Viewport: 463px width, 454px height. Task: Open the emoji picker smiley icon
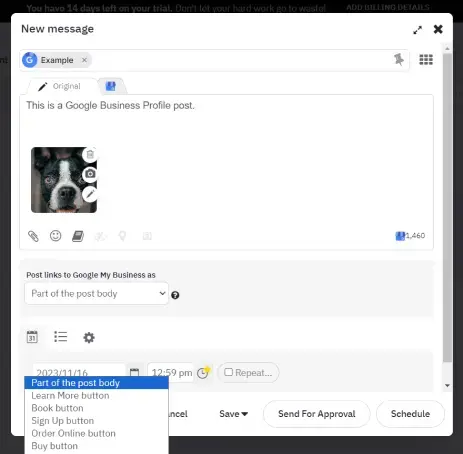point(55,236)
